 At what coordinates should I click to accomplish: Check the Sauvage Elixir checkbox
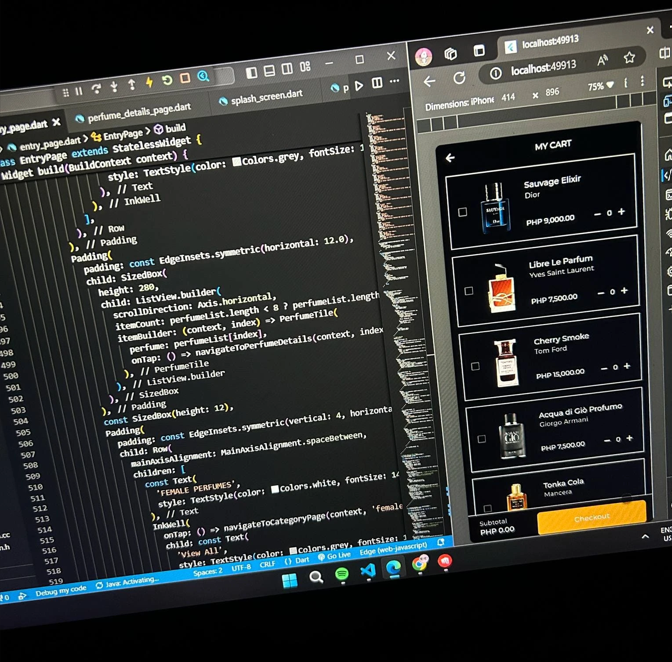coord(462,212)
